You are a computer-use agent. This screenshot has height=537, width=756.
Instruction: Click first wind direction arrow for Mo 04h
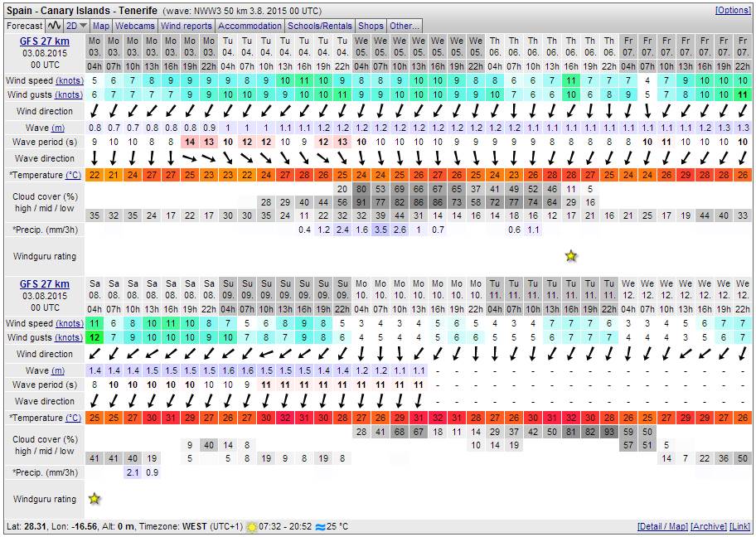click(x=94, y=111)
